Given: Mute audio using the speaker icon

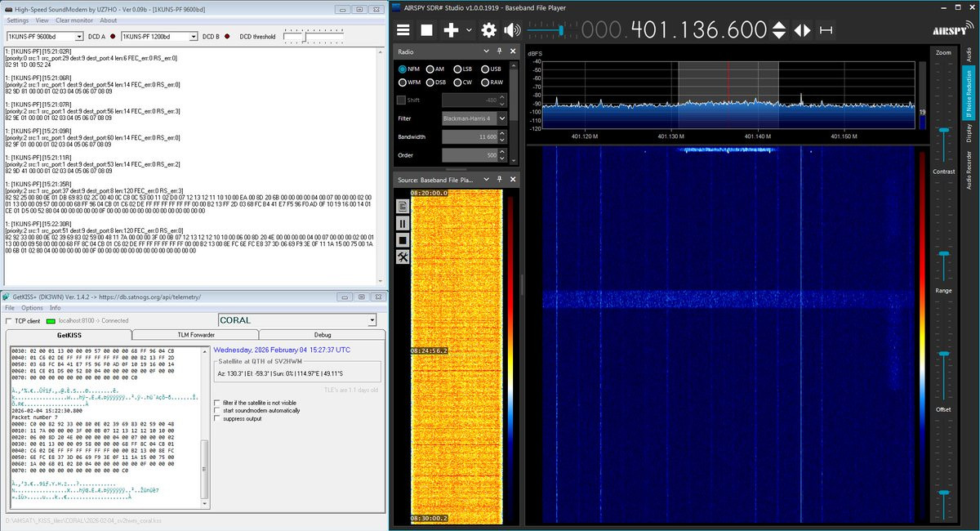Looking at the screenshot, I should pos(512,30).
